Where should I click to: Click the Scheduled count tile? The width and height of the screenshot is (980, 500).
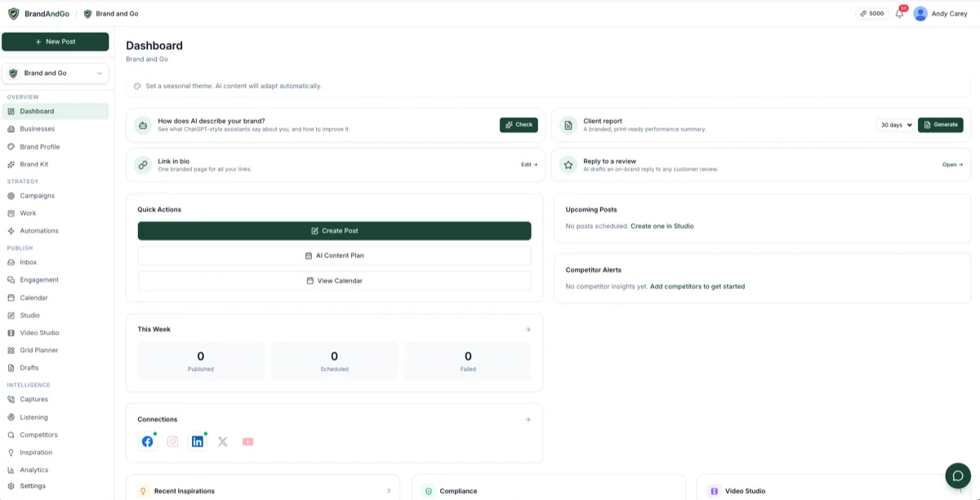(335, 361)
